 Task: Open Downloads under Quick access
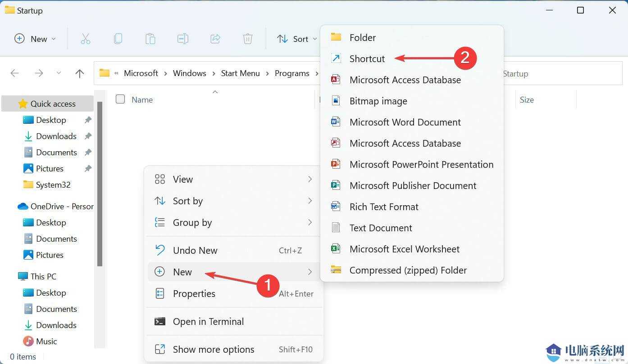tap(56, 136)
